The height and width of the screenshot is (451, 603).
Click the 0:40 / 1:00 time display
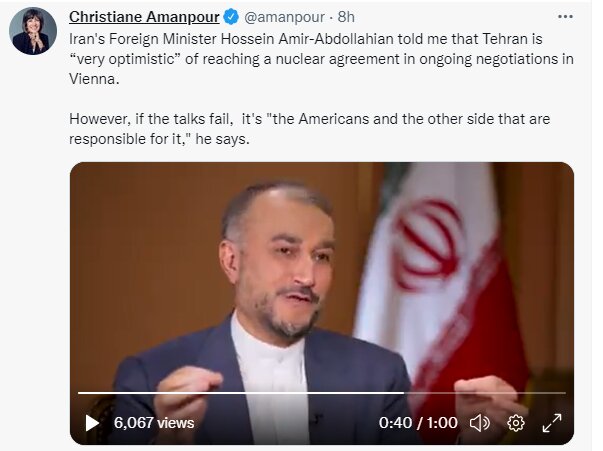(418, 423)
